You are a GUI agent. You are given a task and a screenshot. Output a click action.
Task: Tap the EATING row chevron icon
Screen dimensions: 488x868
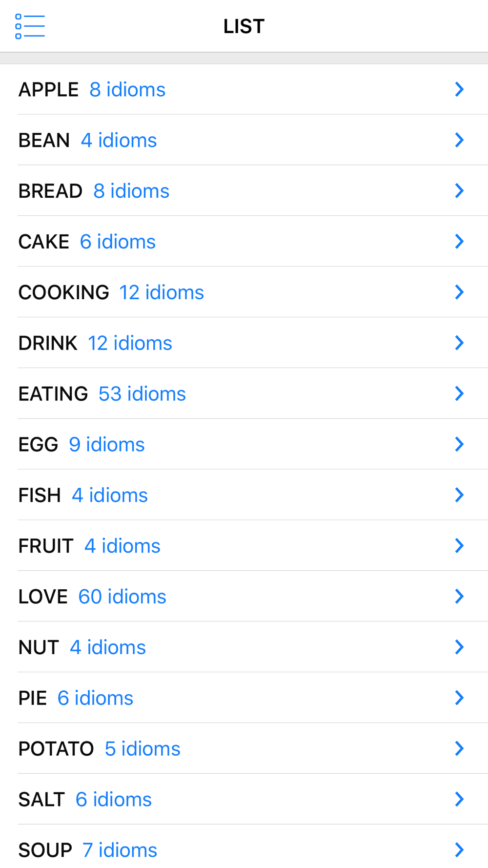(459, 393)
